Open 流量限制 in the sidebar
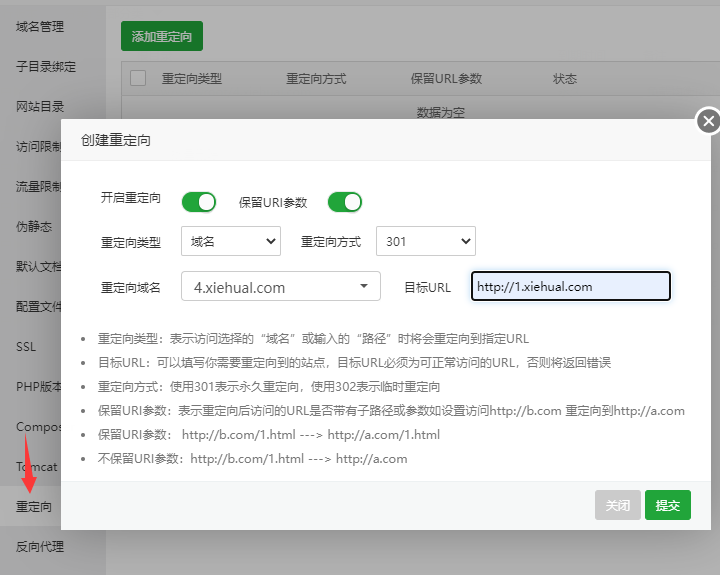The height and width of the screenshot is (575, 720). 39,186
